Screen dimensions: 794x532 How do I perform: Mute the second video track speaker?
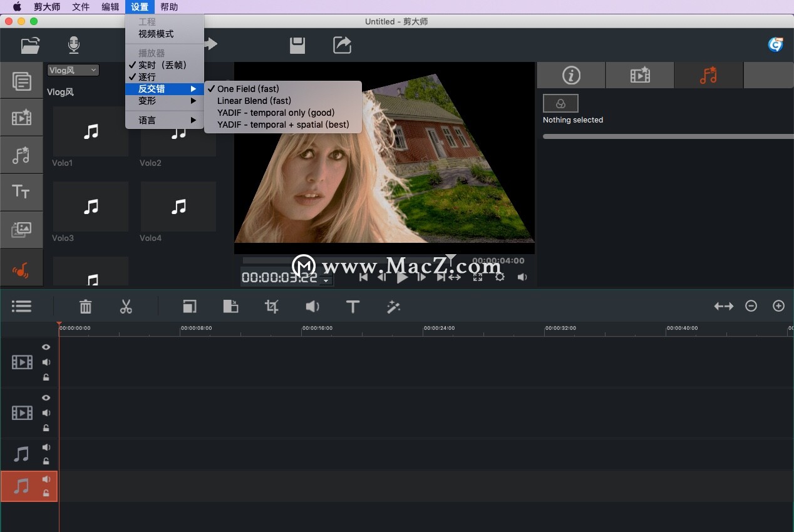click(46, 412)
